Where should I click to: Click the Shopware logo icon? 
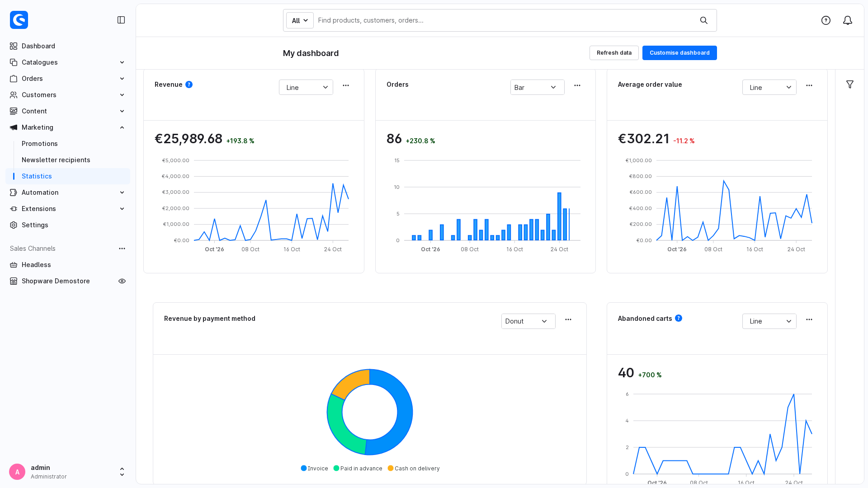point(19,20)
